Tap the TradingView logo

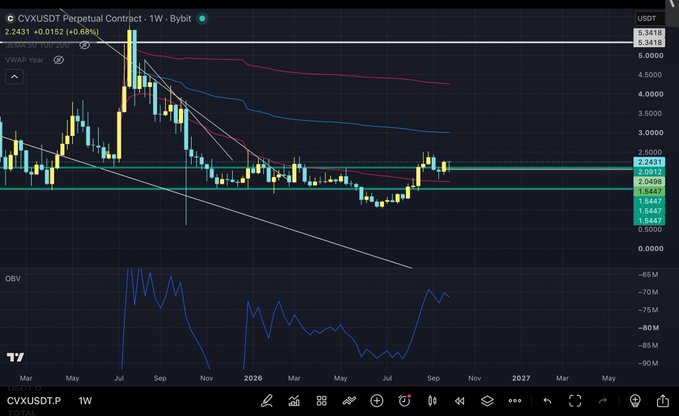(x=16, y=357)
